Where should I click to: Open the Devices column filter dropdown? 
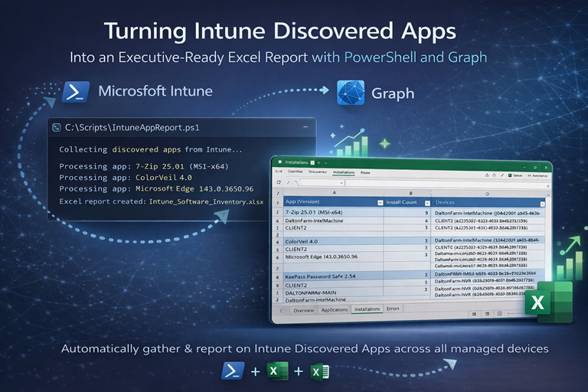tap(543, 204)
